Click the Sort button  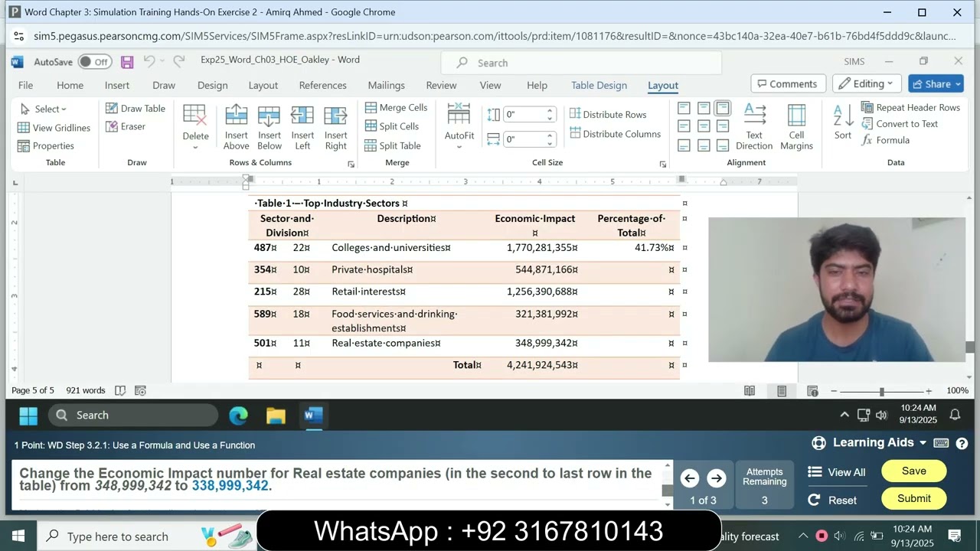click(842, 122)
